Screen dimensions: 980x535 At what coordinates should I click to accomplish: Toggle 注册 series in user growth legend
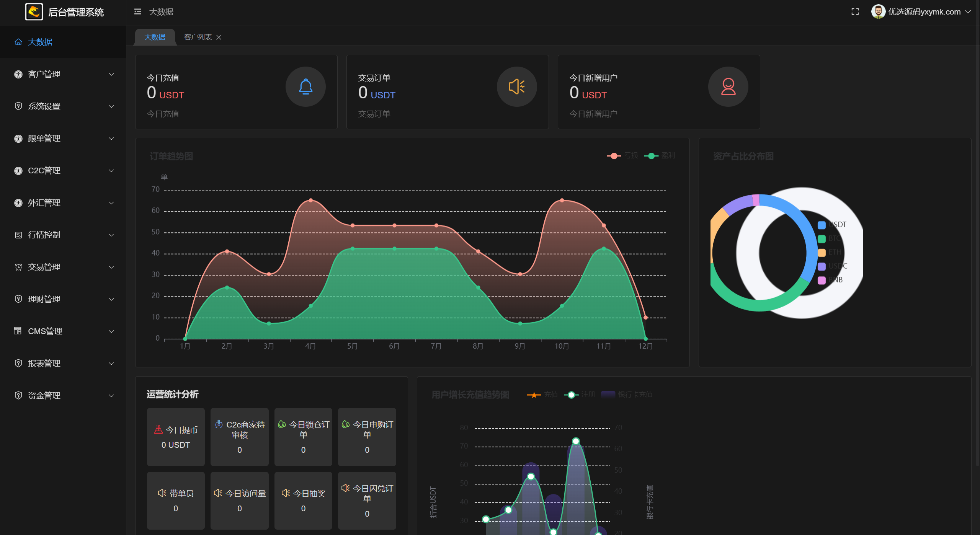point(580,395)
